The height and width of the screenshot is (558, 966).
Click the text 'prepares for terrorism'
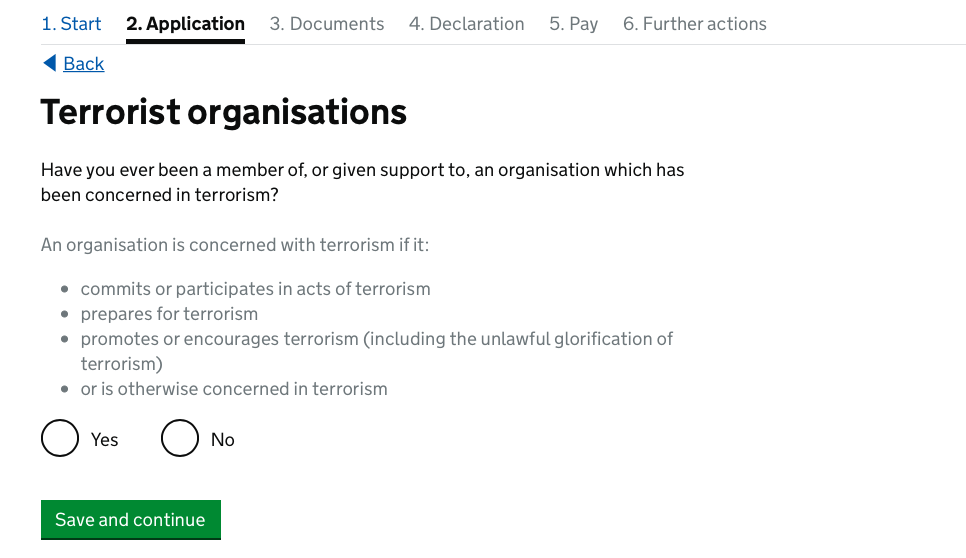[x=169, y=314]
